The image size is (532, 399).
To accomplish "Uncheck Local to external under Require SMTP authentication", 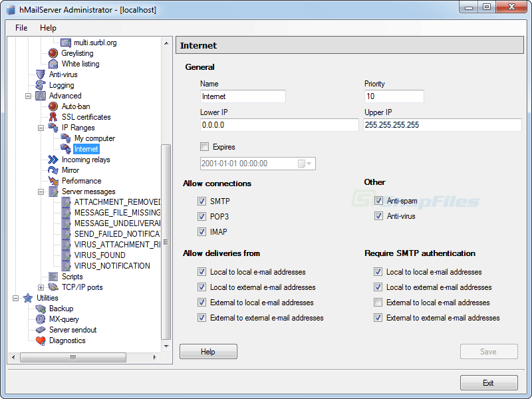I will click(378, 287).
